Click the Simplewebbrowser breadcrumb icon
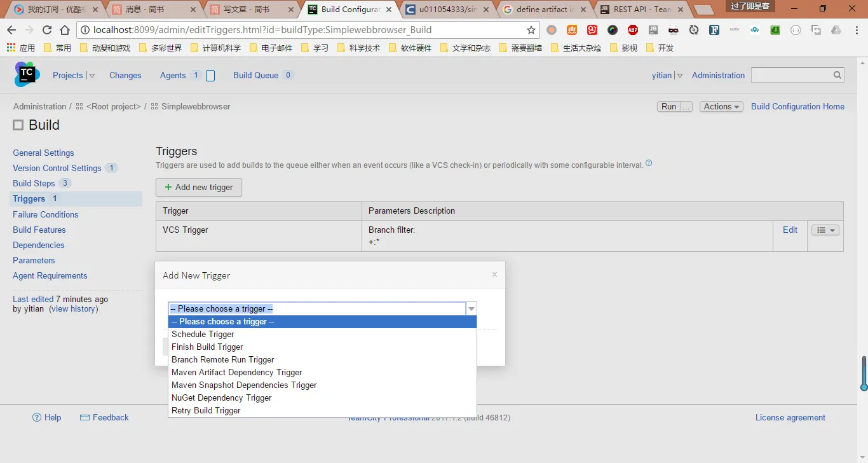The image size is (868, 463). 154,107
